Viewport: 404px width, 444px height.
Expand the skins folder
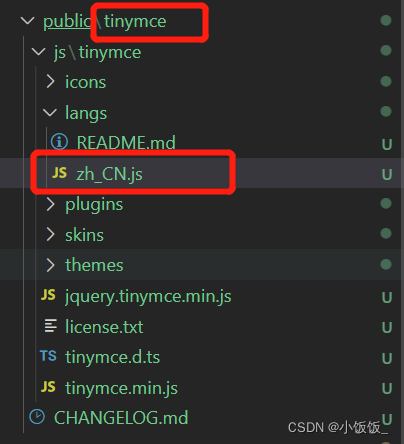(x=50, y=234)
